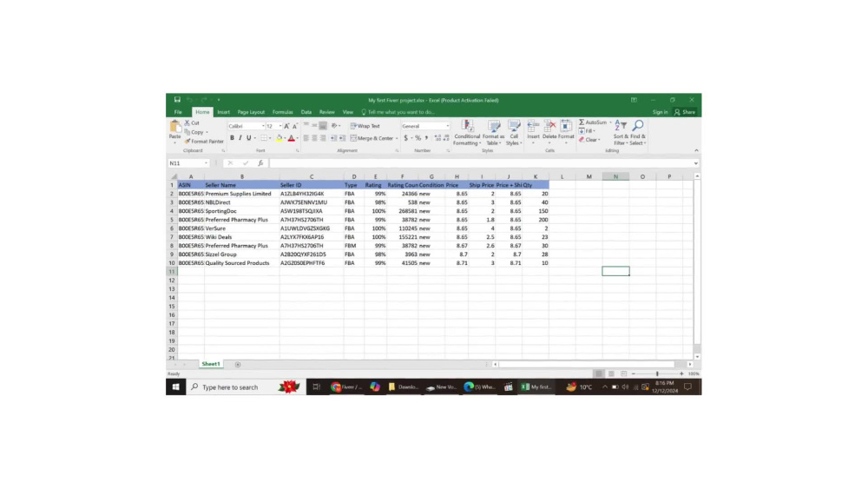
Task: Click the Orientation text angle icon
Action: [334, 126]
